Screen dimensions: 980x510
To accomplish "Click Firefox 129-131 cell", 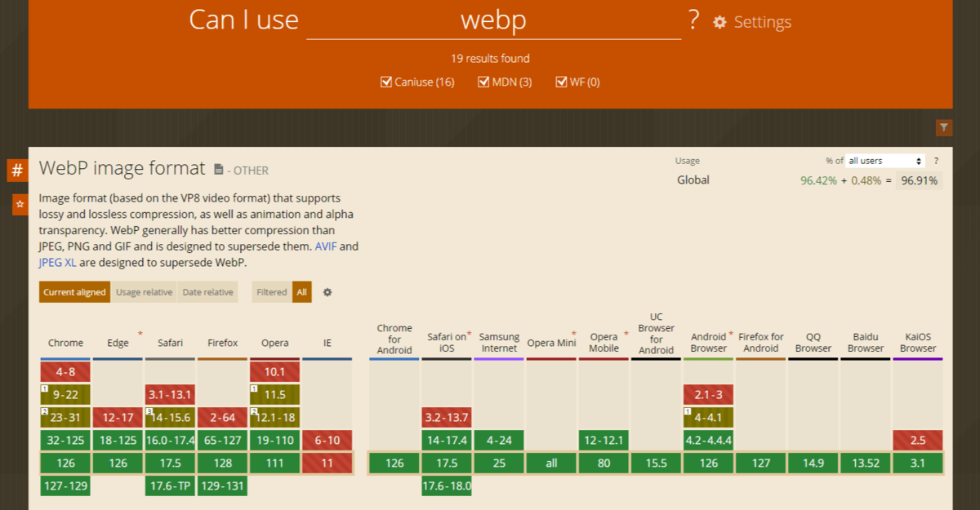I will point(223,486).
